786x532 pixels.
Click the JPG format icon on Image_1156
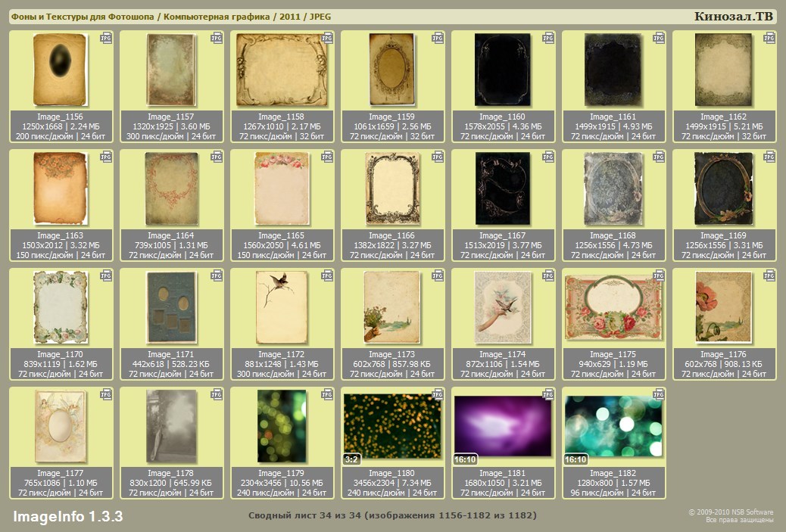(x=106, y=37)
